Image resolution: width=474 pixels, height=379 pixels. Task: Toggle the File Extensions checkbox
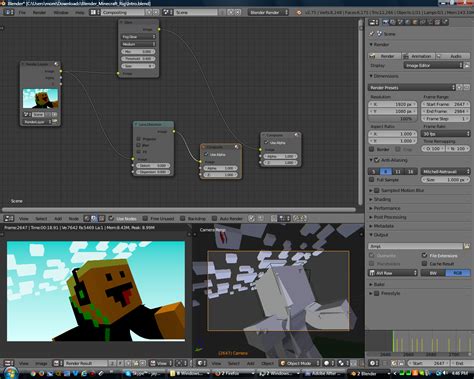tap(424, 255)
